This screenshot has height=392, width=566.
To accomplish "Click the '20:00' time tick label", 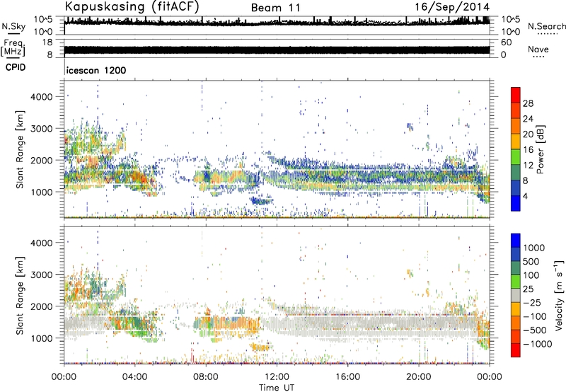I will click(418, 377).
